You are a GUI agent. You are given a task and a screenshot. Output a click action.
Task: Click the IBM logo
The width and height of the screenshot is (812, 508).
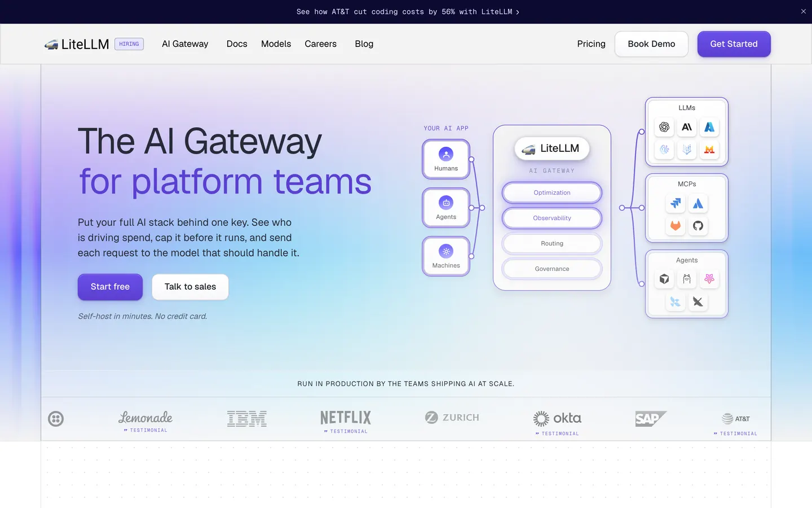point(247,419)
